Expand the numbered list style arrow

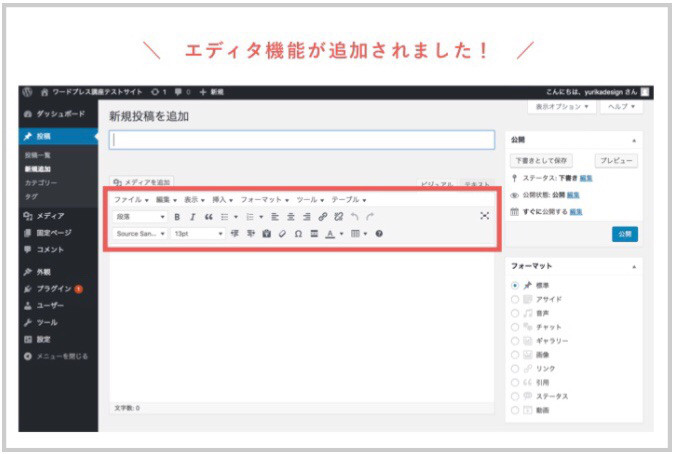point(261,217)
